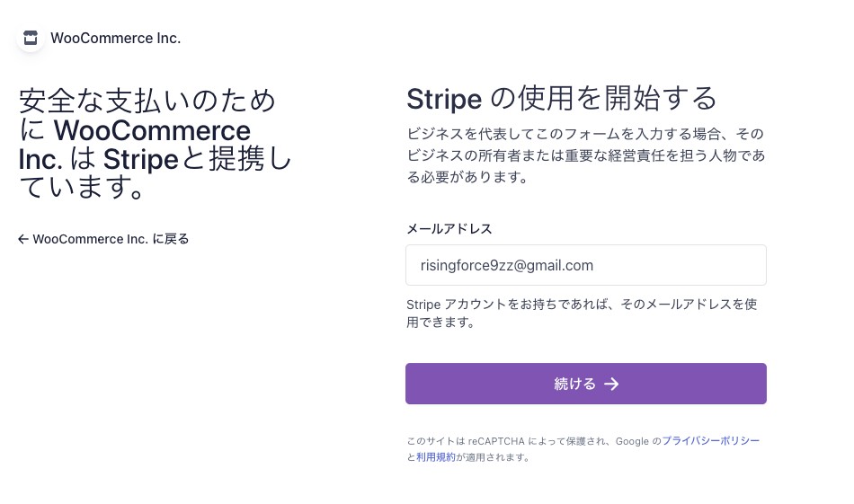The height and width of the screenshot is (504, 854).
Task: Click the メールアドレス field label
Action: pos(449,228)
